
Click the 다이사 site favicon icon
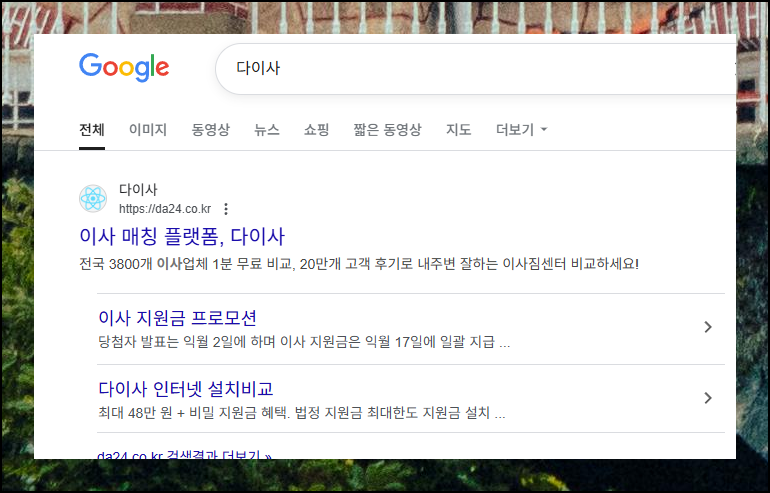coord(93,199)
